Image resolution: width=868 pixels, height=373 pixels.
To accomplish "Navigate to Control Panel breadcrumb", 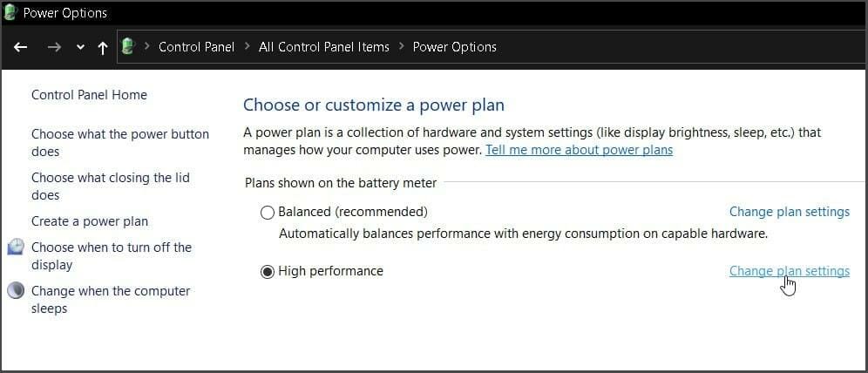I will pos(196,47).
